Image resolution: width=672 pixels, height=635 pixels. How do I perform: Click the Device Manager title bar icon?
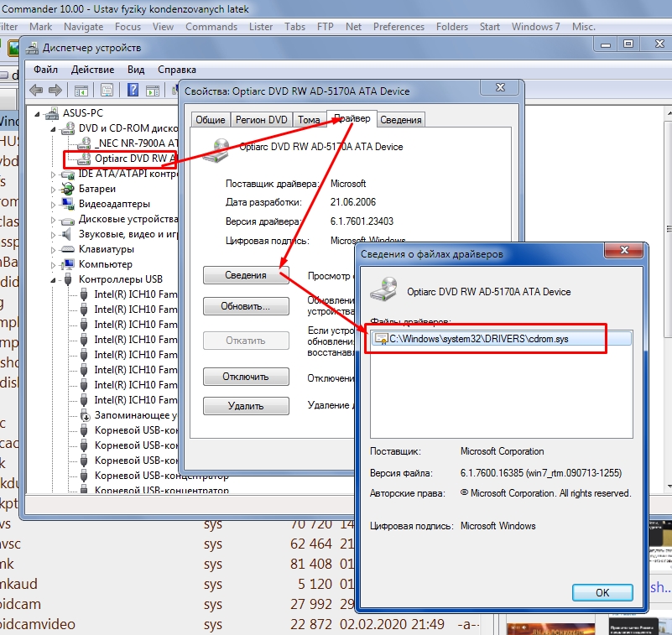(32, 48)
